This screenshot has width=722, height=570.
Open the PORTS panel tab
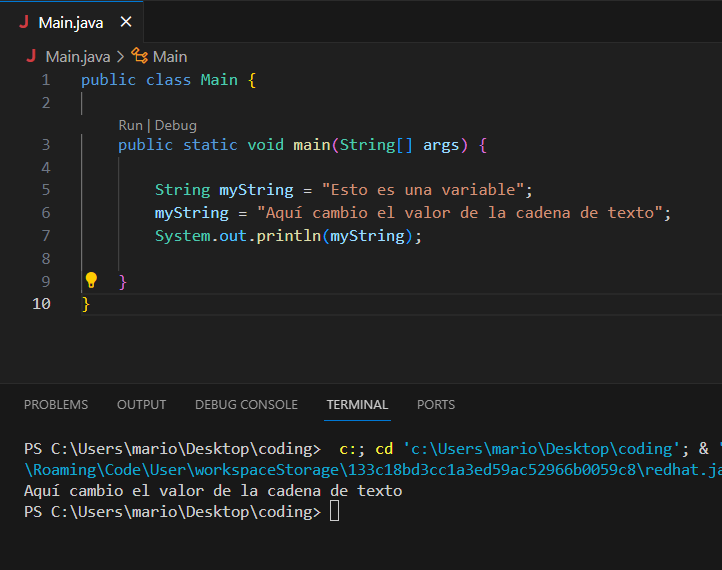click(x=436, y=405)
